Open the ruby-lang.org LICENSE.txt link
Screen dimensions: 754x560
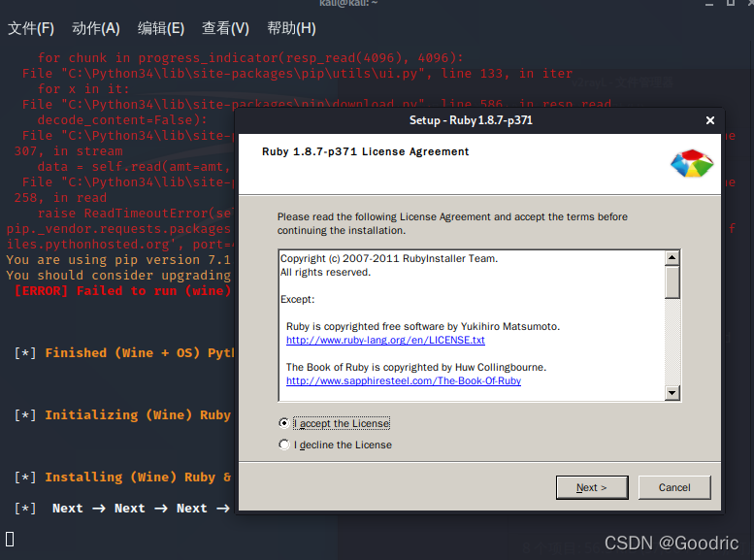385,340
